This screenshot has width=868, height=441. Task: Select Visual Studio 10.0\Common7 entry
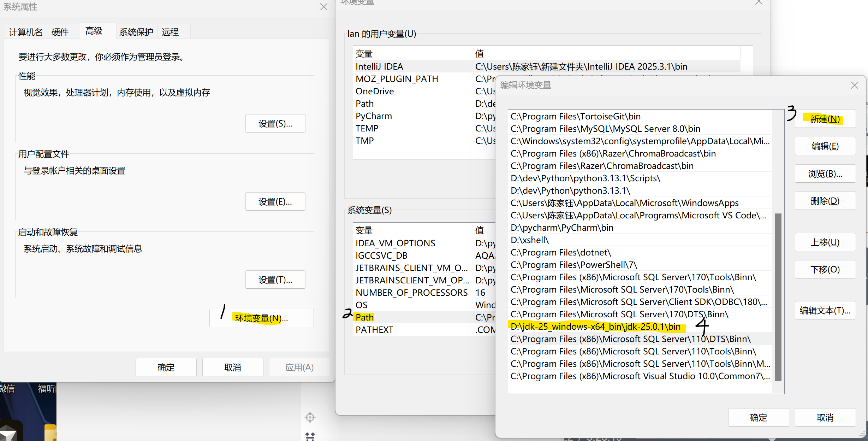[640, 376]
